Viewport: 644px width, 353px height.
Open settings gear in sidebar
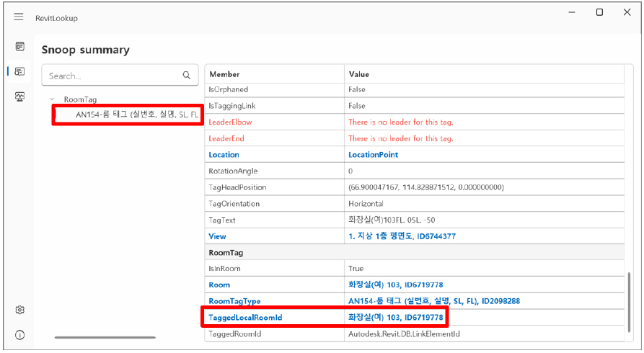pyautogui.click(x=19, y=310)
